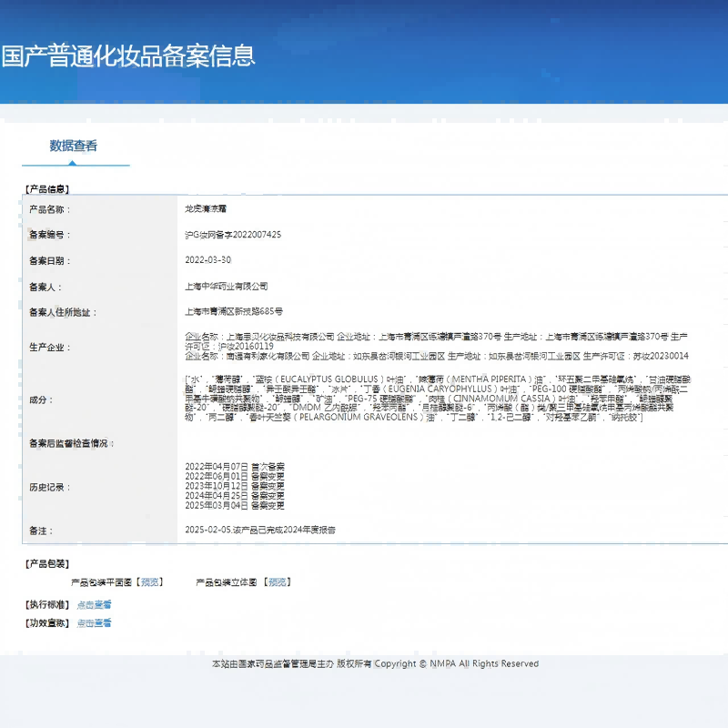Open 预览 for 产品包装平面图
This screenshot has height=728, width=728.
click(153, 581)
